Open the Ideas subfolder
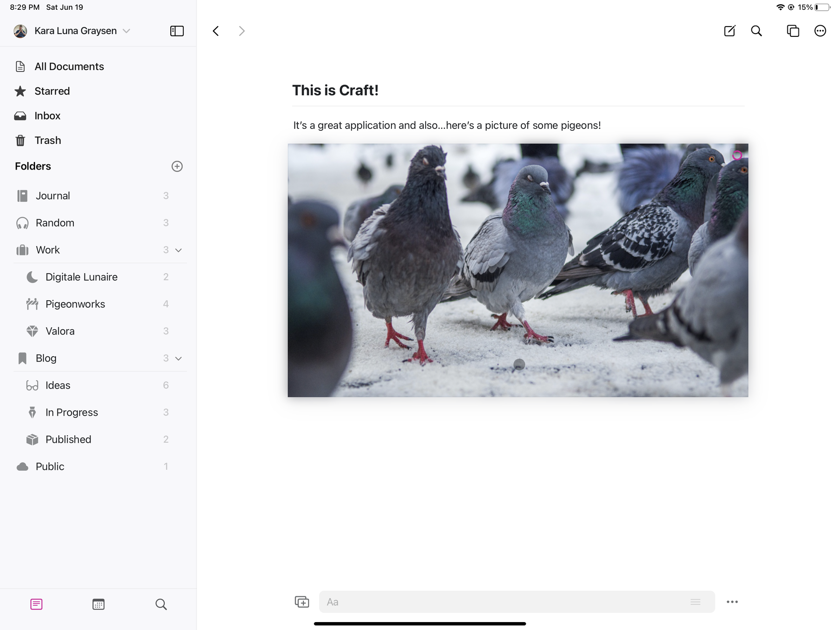 pyautogui.click(x=98, y=385)
